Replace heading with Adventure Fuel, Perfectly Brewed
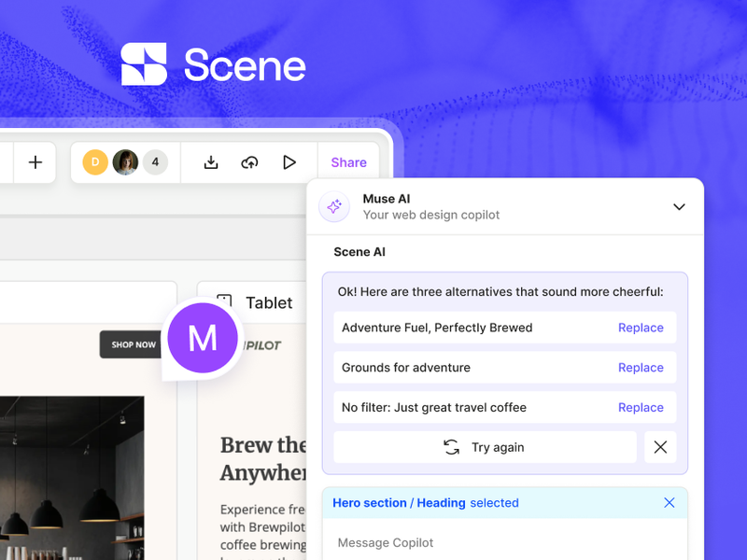747x560 pixels. 641,328
